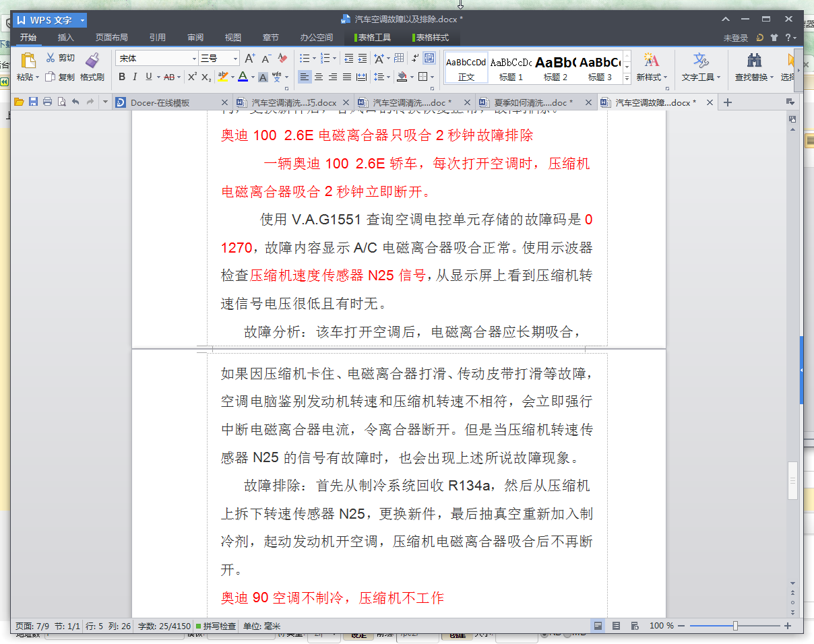814x644 pixels.
Task: Toggle align right
Action: pos(333,77)
